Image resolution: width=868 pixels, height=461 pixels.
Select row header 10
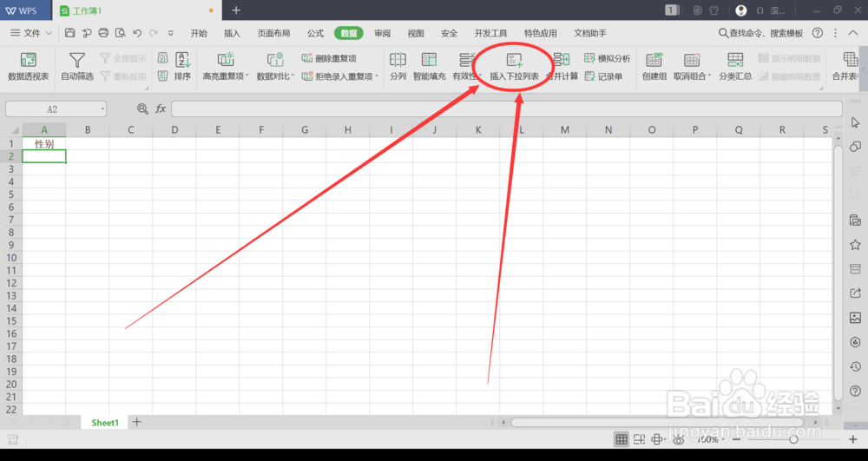(11, 258)
